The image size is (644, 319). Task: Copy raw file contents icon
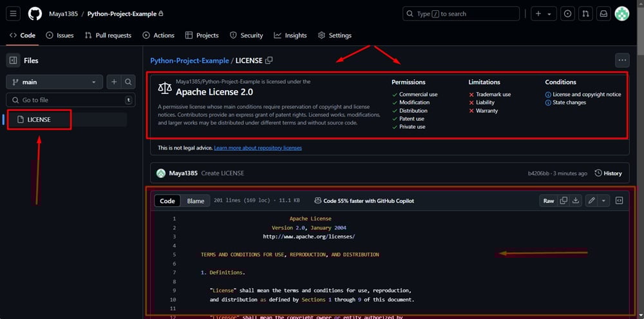click(564, 200)
